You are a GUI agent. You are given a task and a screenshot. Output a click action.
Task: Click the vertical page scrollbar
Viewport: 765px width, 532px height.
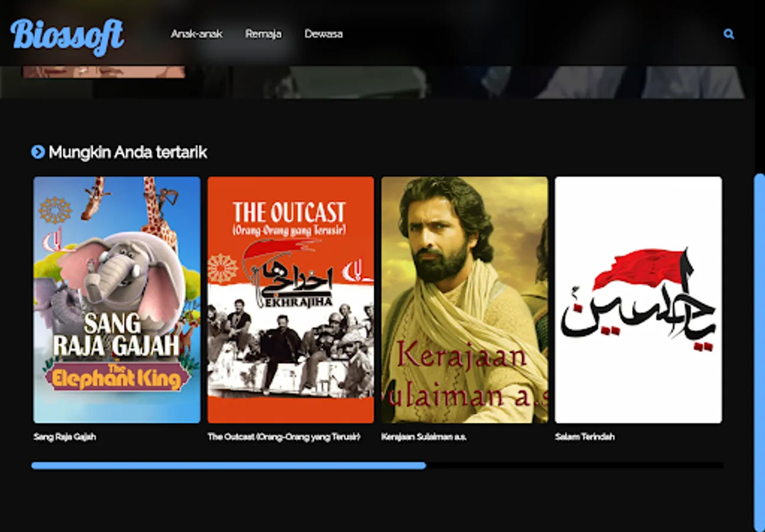pos(760,352)
